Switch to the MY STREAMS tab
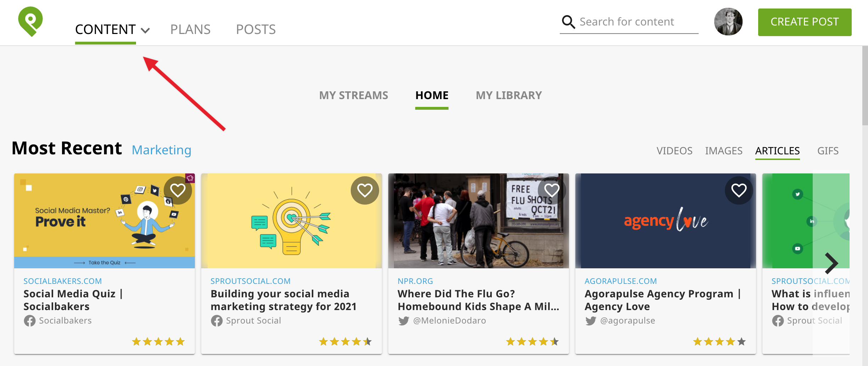The image size is (868, 366). pos(353,95)
